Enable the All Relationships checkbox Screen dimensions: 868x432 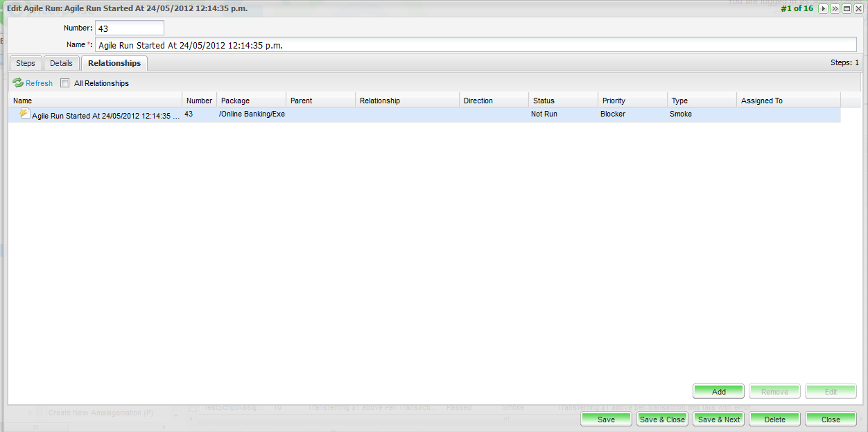pos(65,83)
